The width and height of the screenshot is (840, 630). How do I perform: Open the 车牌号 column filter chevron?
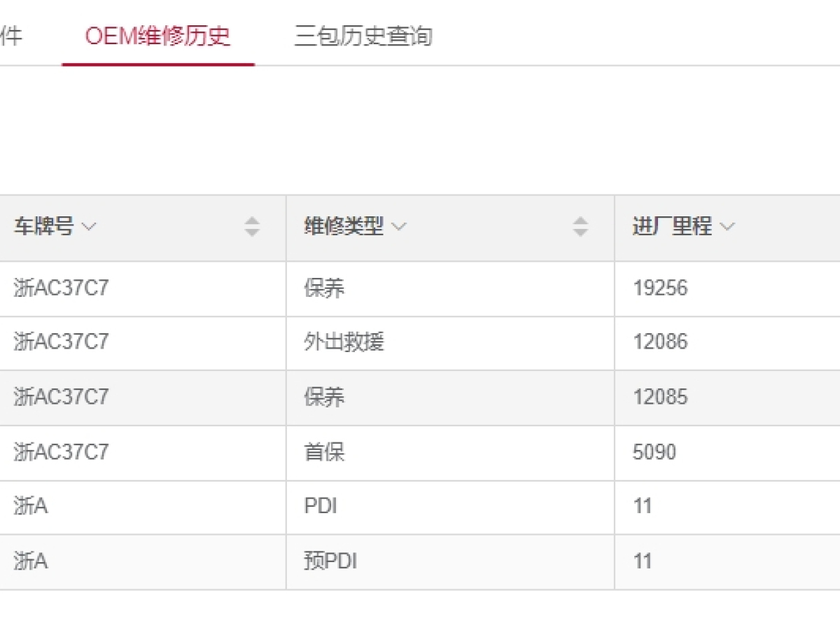pyautogui.click(x=89, y=227)
